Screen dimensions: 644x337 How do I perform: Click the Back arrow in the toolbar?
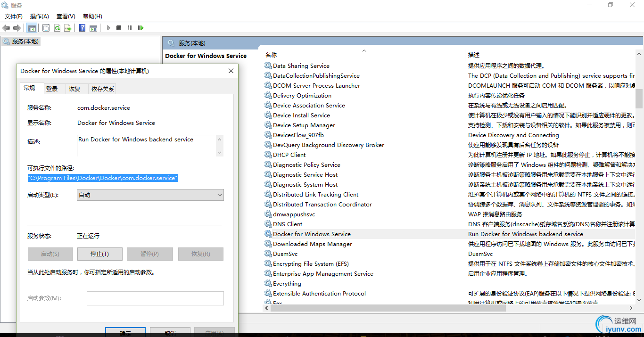click(6, 28)
